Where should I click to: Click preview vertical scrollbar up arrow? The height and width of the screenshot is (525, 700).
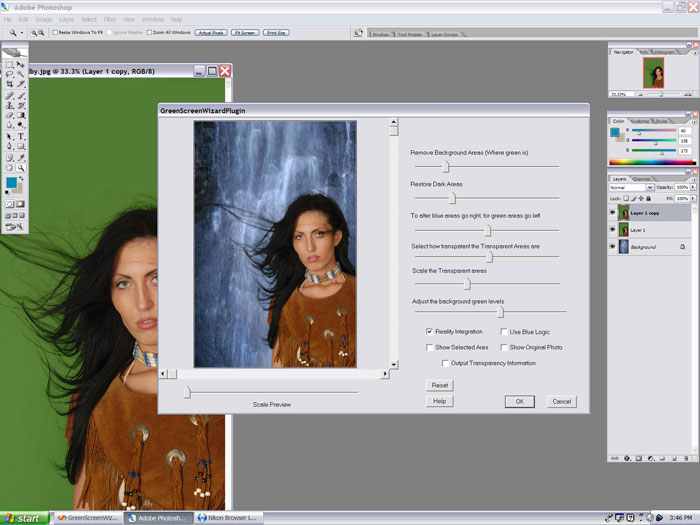(394, 122)
